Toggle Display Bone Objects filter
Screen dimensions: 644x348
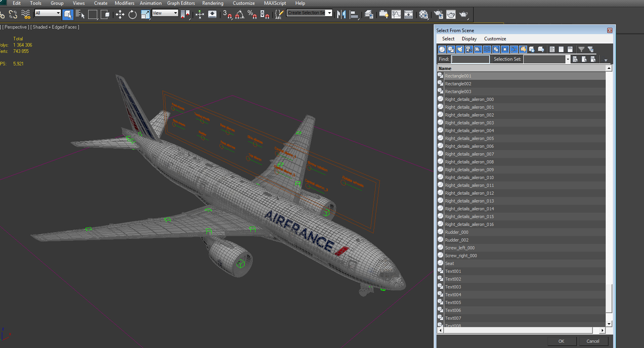[x=514, y=49]
